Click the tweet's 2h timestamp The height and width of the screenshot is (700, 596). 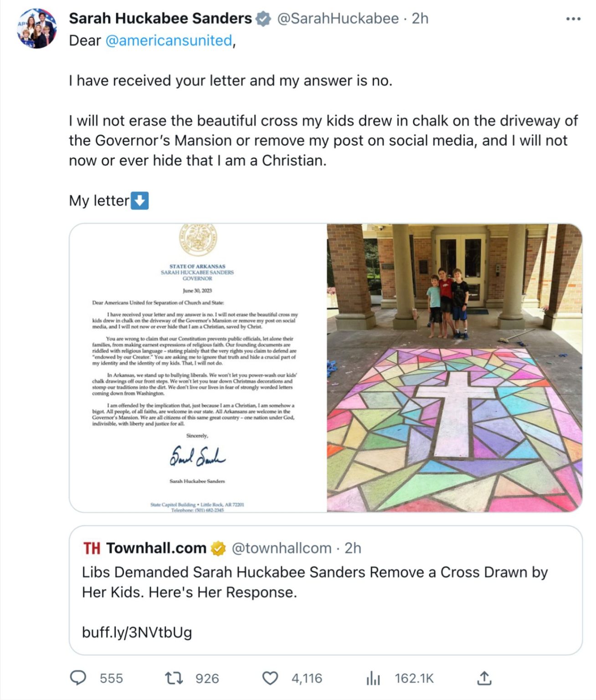pyautogui.click(x=420, y=18)
